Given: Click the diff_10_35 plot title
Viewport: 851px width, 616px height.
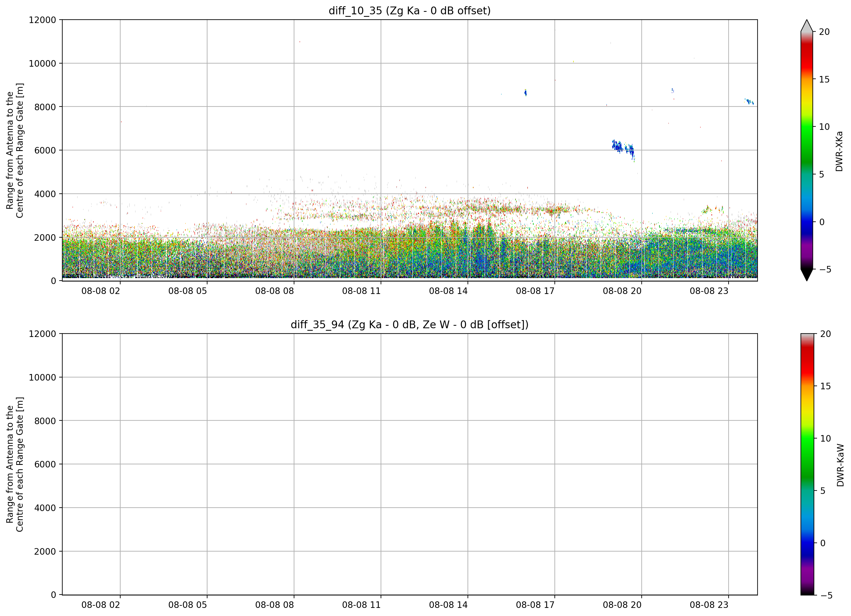Looking at the screenshot, I should [x=409, y=11].
